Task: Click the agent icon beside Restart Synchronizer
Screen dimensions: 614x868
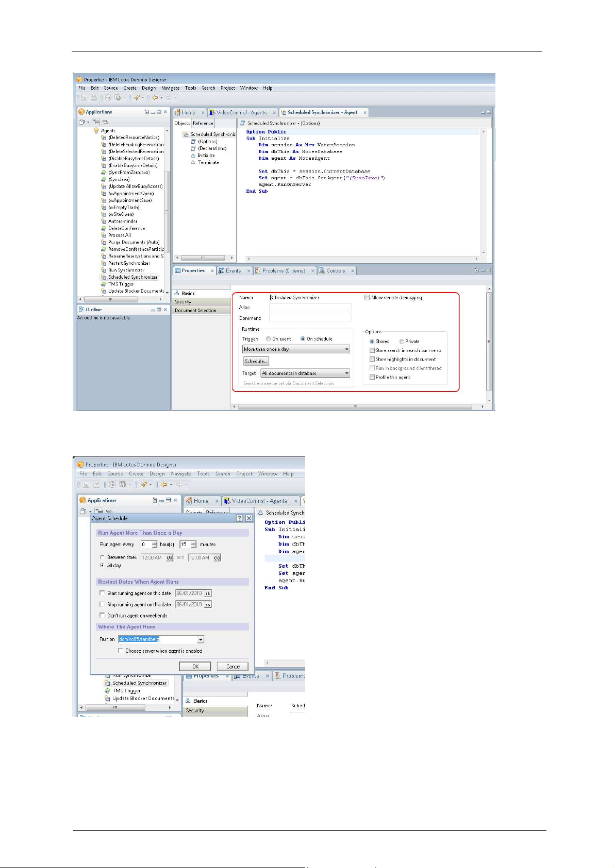Action: 104,263
